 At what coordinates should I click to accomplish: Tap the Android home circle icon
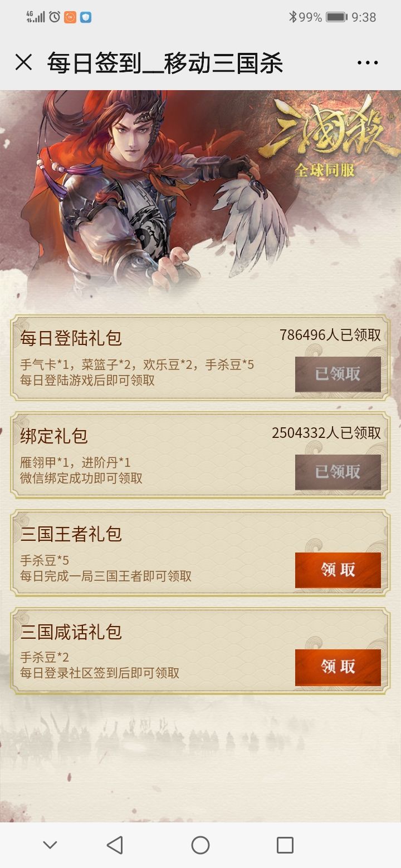click(x=200, y=845)
